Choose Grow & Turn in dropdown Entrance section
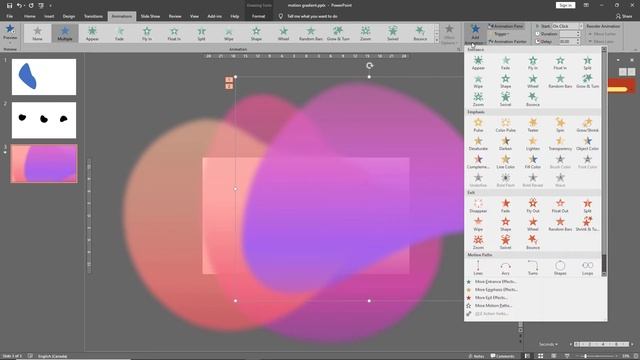640x360 pixels. [x=587, y=81]
